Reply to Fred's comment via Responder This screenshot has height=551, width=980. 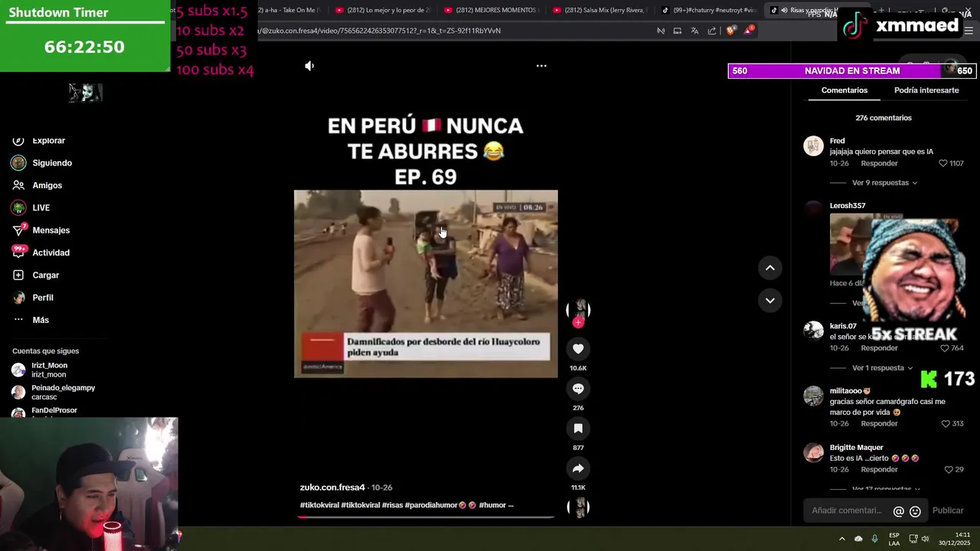(x=879, y=164)
